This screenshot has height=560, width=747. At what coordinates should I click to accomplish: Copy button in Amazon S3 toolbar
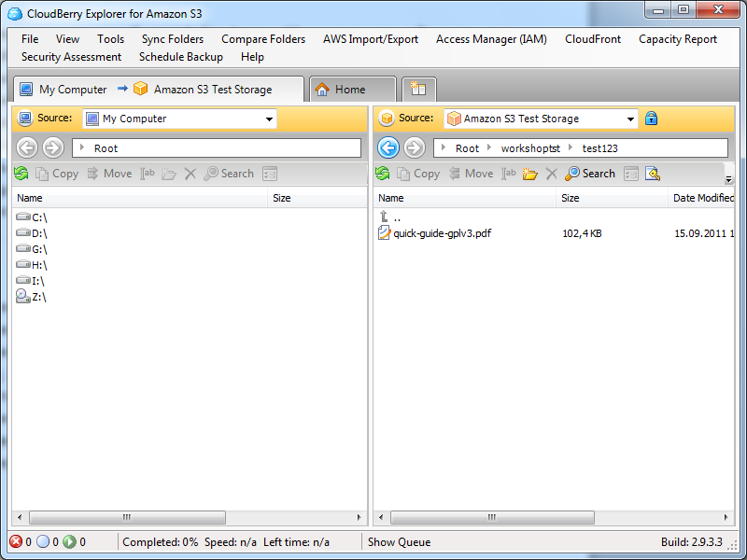[x=418, y=174]
